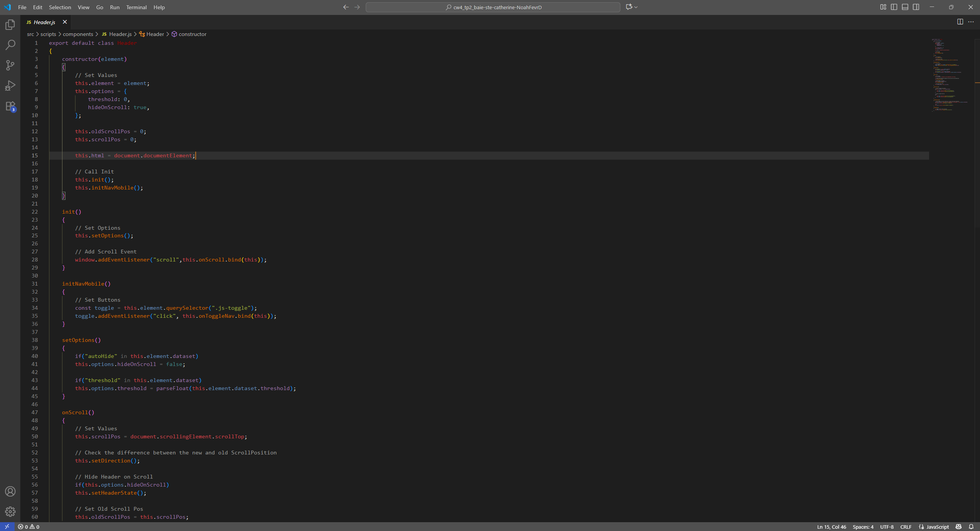This screenshot has height=531, width=980.
Task: Open the Explorer view in activity bar
Action: (10, 25)
